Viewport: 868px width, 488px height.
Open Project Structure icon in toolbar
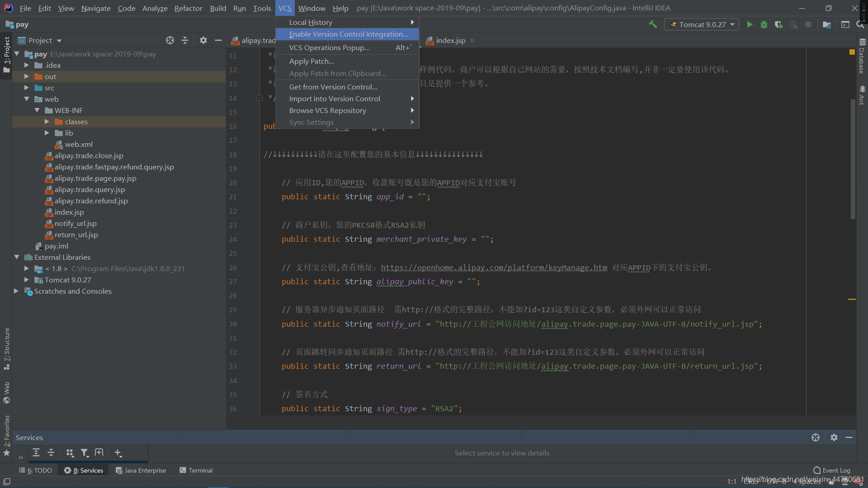827,24
